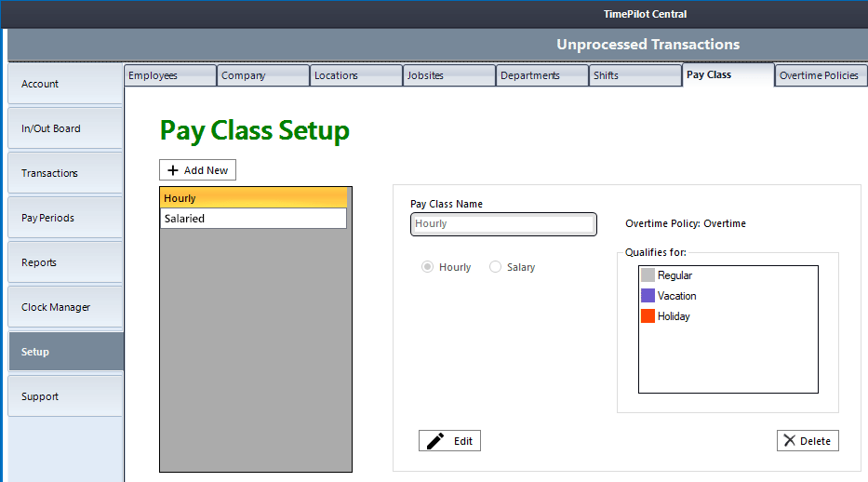Click the gray Regular color swatch
The width and height of the screenshot is (868, 482).
click(x=648, y=275)
